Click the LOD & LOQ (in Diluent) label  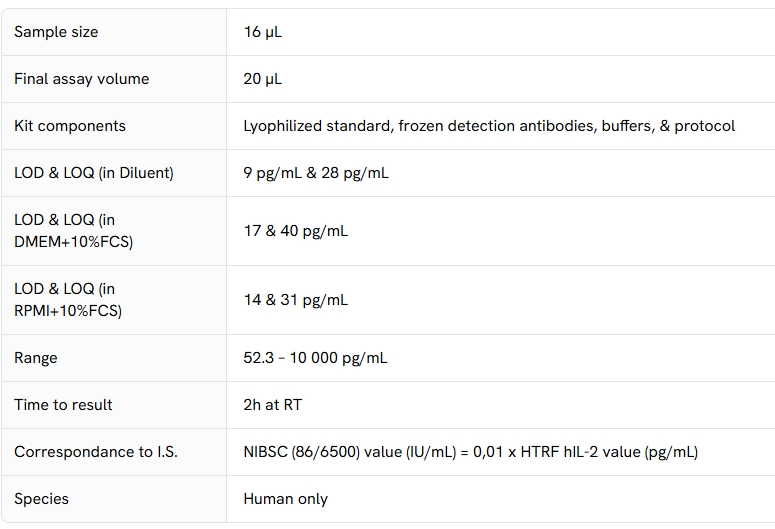point(94,173)
